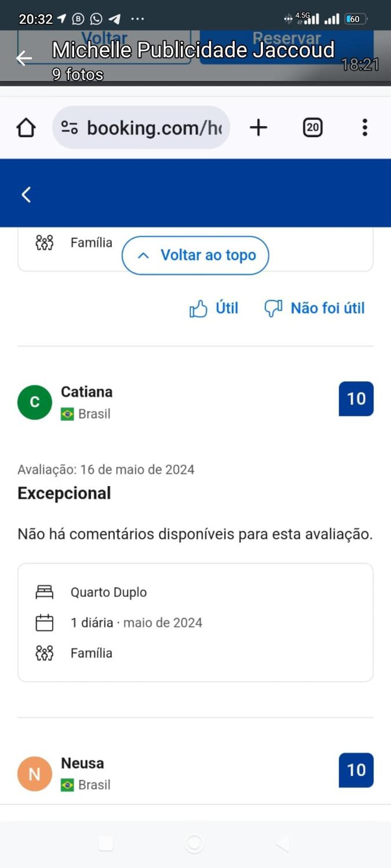Tap the site settings icon in address bar

coord(70,128)
